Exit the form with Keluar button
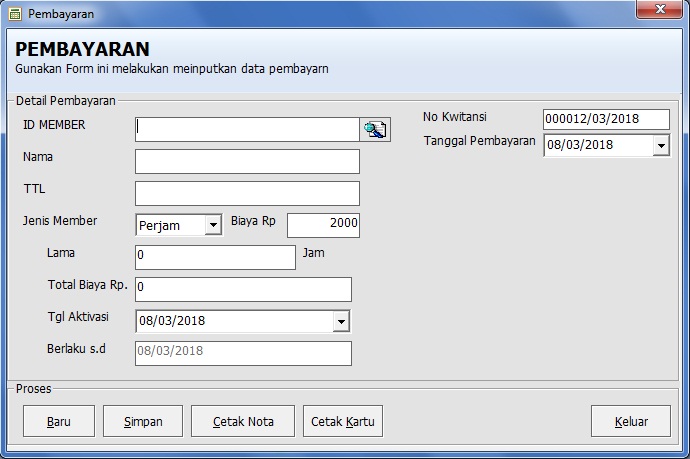 coord(630,421)
